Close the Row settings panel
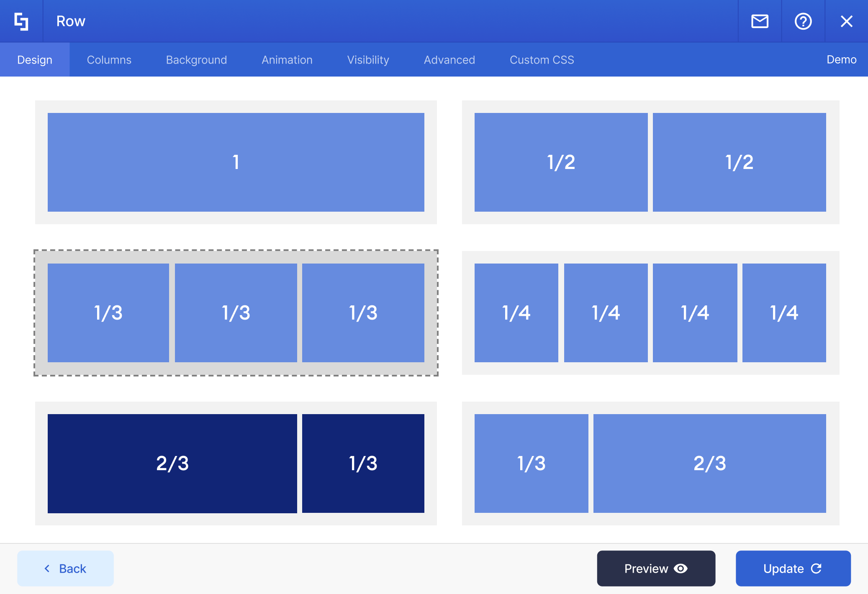 (846, 21)
